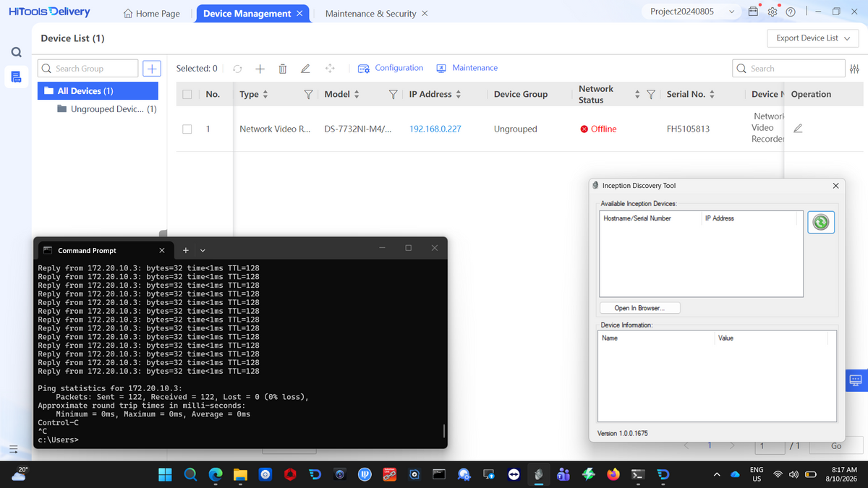The height and width of the screenshot is (488, 868).
Task: Switch to the Maintenance & Security tab
Action: click(x=370, y=13)
